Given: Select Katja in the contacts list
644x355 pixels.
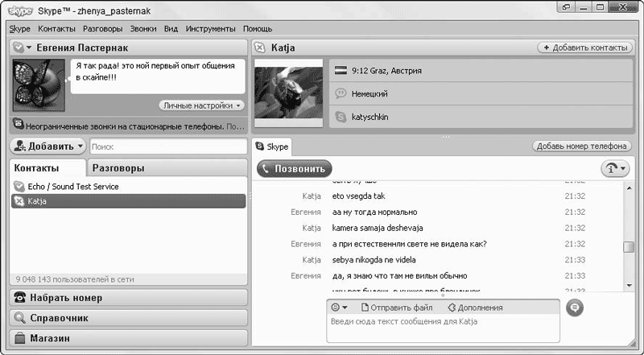Looking at the screenshot, I should point(36,201).
